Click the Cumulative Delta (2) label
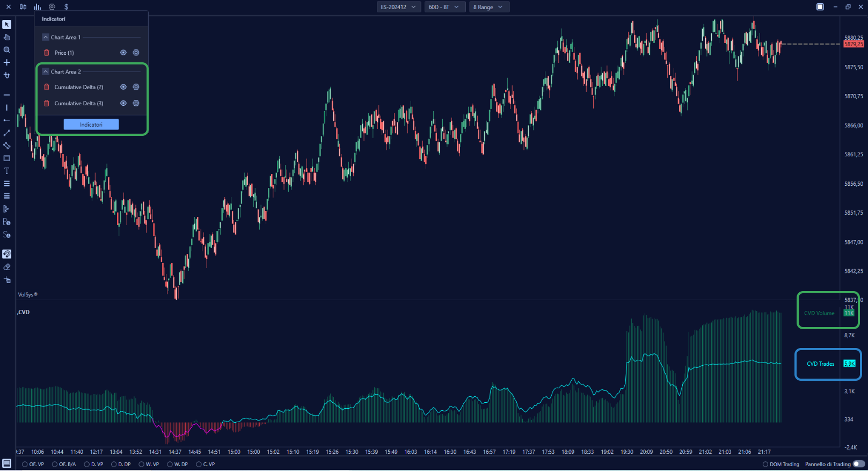The image size is (868, 471). 79,87
